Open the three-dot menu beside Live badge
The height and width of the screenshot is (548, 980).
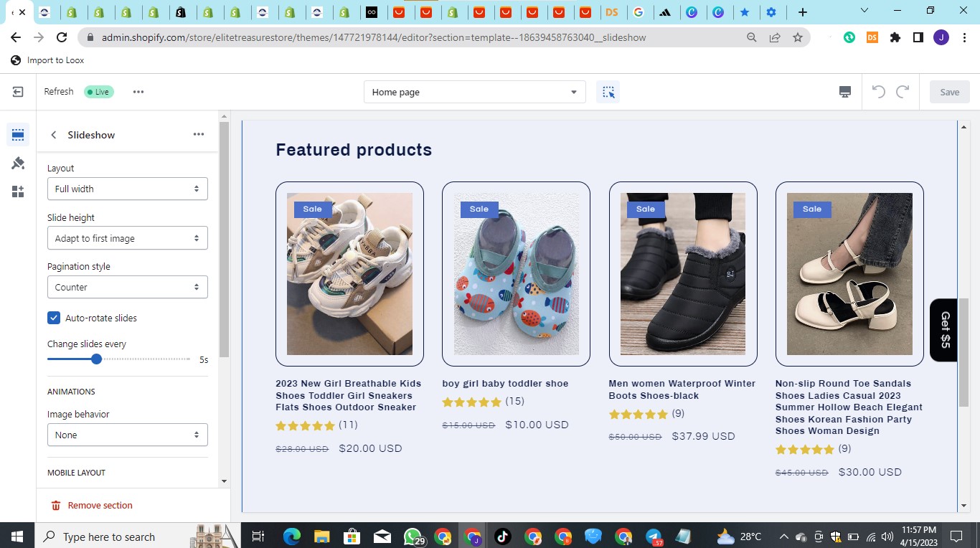click(x=138, y=92)
